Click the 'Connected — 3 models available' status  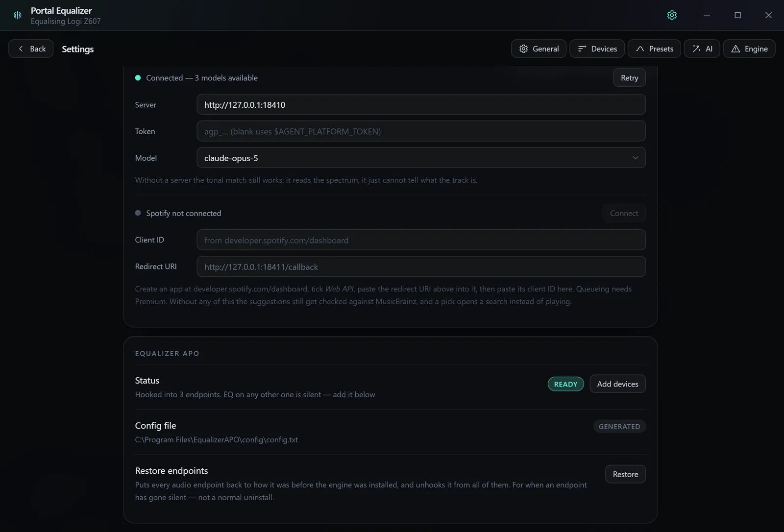pyautogui.click(x=202, y=78)
